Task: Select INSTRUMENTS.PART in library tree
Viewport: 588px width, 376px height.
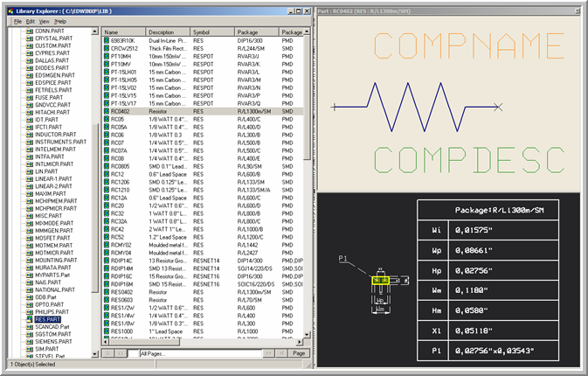Action: tap(60, 142)
